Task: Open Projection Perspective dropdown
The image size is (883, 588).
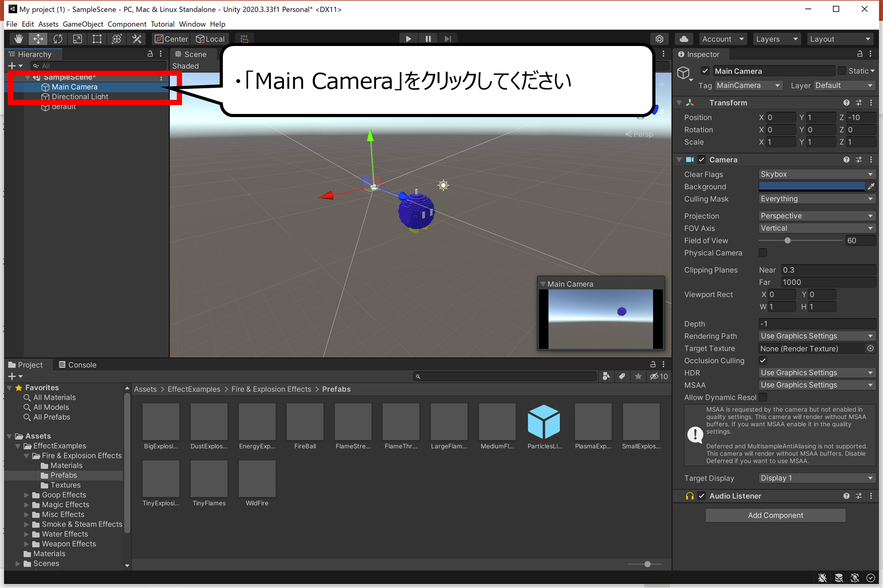Action: pyautogui.click(x=817, y=216)
